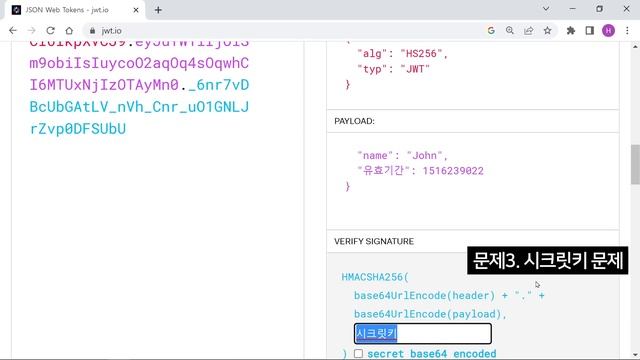Screen dimensions: 640x360
Task: Click the Google icon in address bar
Action: tap(491, 31)
